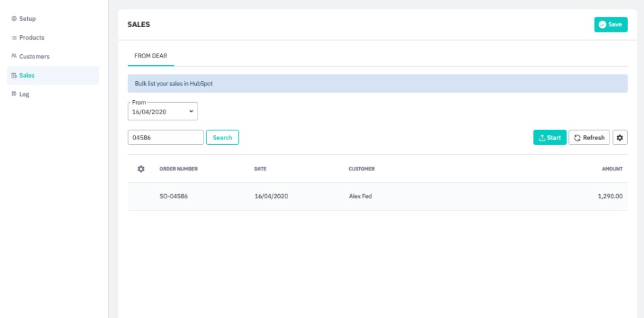The image size is (644, 318).
Task: Click the gear settings button beside Refresh
Action: click(x=620, y=137)
